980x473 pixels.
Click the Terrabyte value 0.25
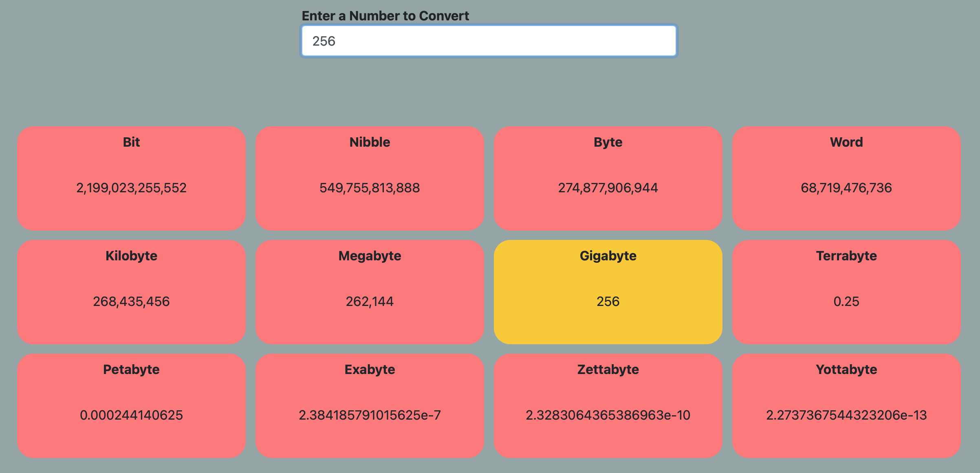click(846, 301)
